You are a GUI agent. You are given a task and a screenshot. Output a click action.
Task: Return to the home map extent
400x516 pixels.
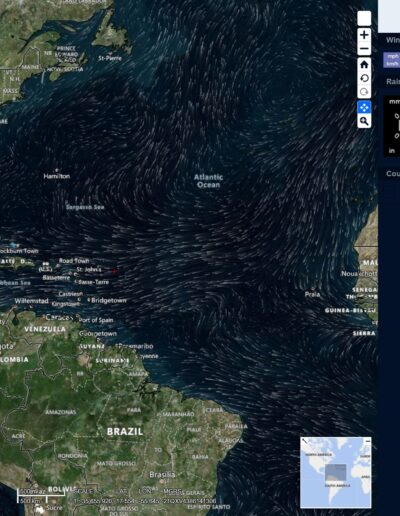tap(364, 64)
